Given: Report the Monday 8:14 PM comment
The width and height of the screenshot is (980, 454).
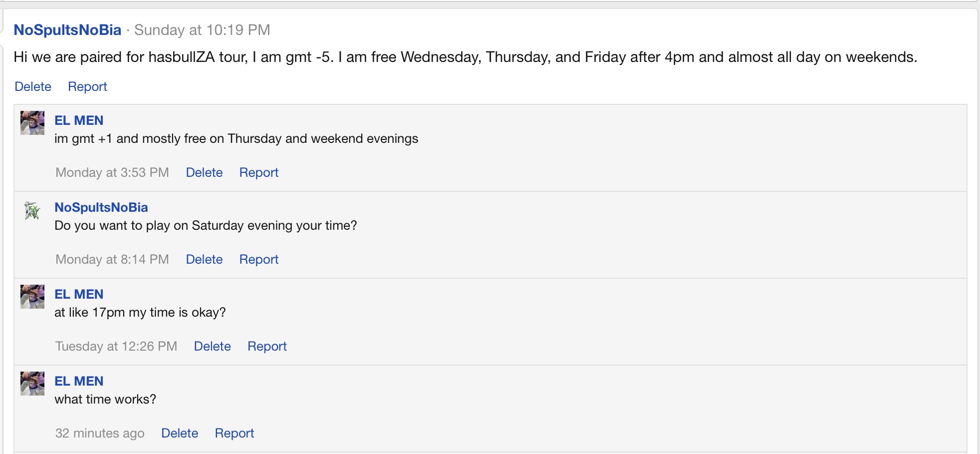Looking at the screenshot, I should point(258,259).
